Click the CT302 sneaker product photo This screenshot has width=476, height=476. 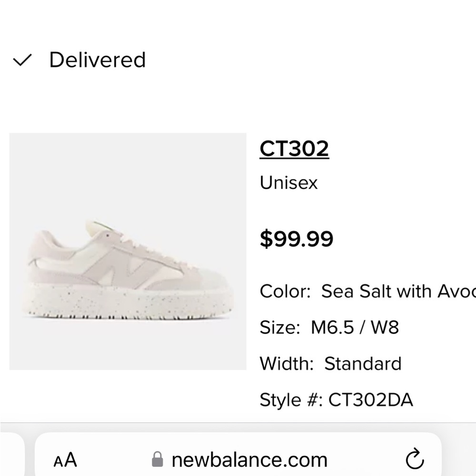tap(128, 251)
